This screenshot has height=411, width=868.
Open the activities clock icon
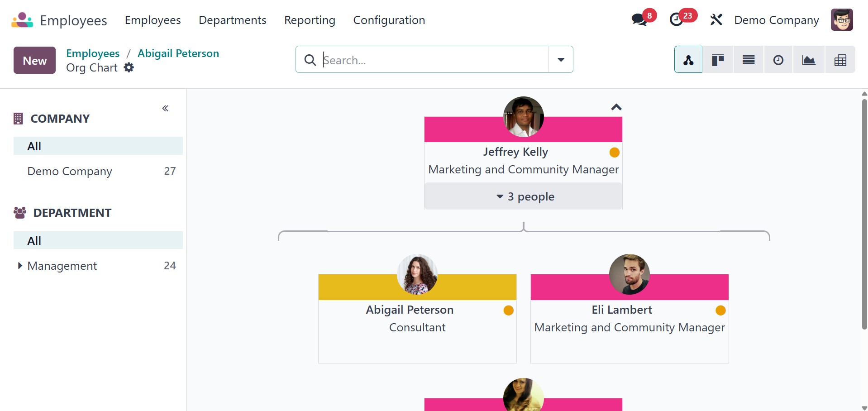tap(677, 20)
